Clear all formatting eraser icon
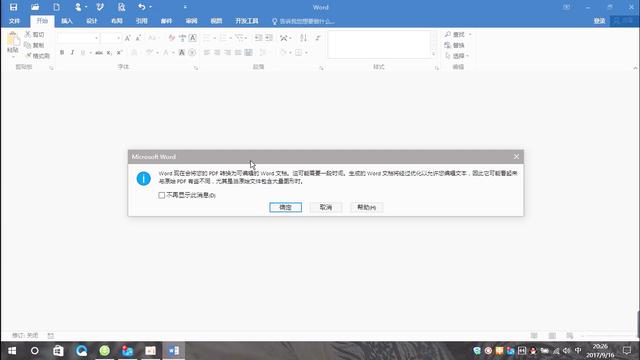Image resolution: width=640 pixels, height=360 pixels. tap(172, 38)
